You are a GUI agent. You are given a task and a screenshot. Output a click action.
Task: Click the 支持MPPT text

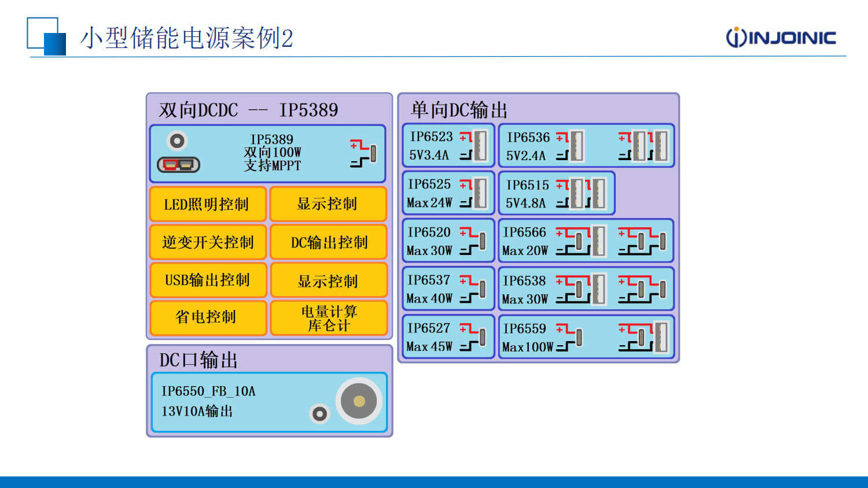[272, 165]
